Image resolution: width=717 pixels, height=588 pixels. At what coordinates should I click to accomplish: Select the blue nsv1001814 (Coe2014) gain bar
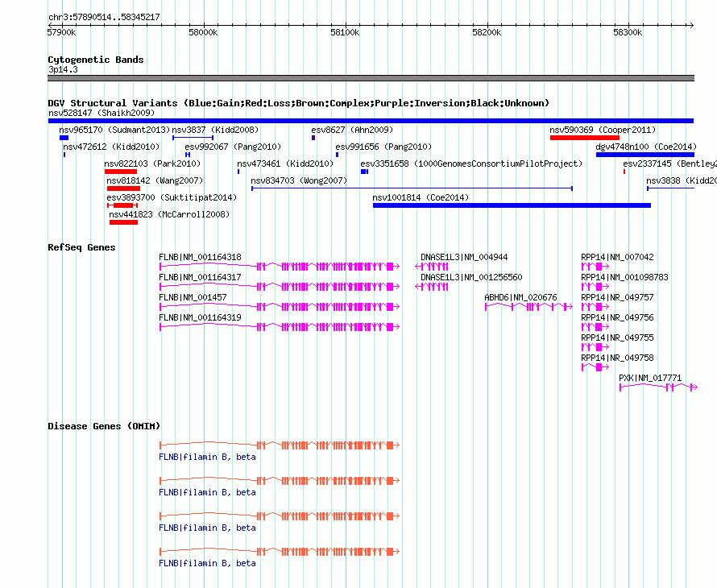[x=512, y=205]
